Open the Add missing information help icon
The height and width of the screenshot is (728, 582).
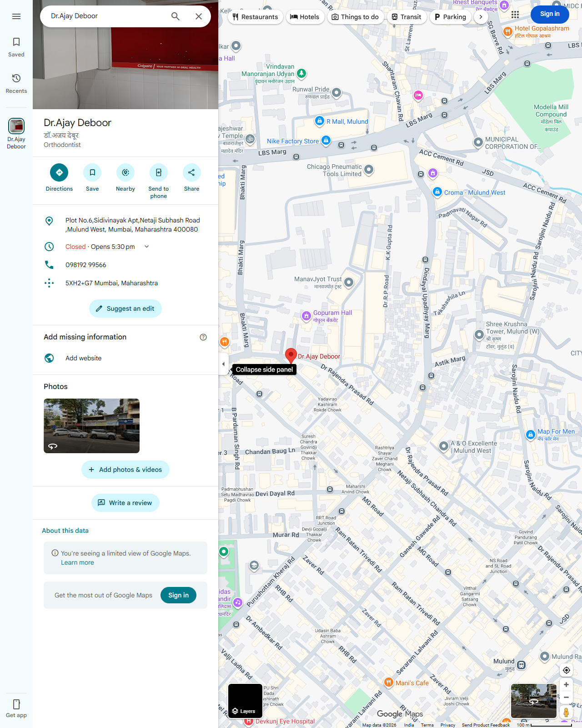203,337
